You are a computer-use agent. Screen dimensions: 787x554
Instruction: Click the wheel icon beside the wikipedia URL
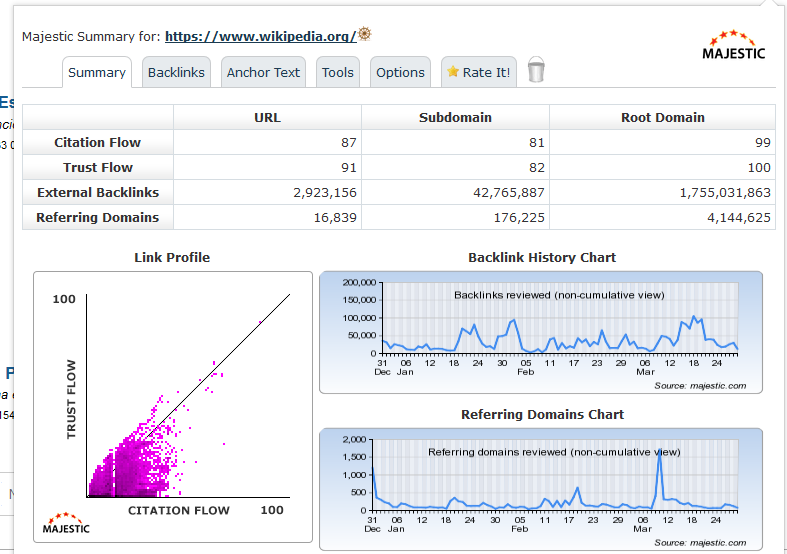click(365, 34)
